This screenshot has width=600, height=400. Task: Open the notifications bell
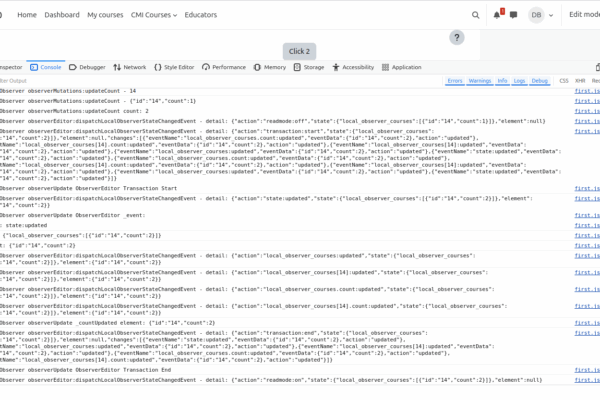pyautogui.click(x=497, y=15)
